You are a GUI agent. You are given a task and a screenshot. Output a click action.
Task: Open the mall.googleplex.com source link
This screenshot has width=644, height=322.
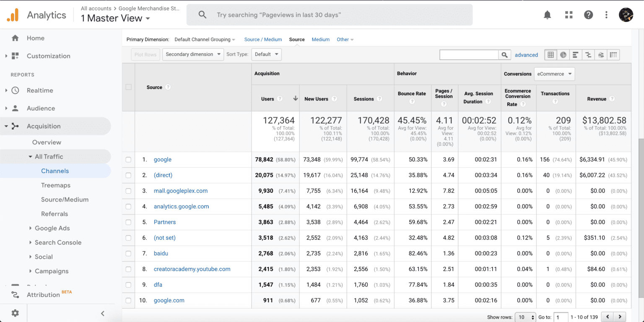click(181, 191)
